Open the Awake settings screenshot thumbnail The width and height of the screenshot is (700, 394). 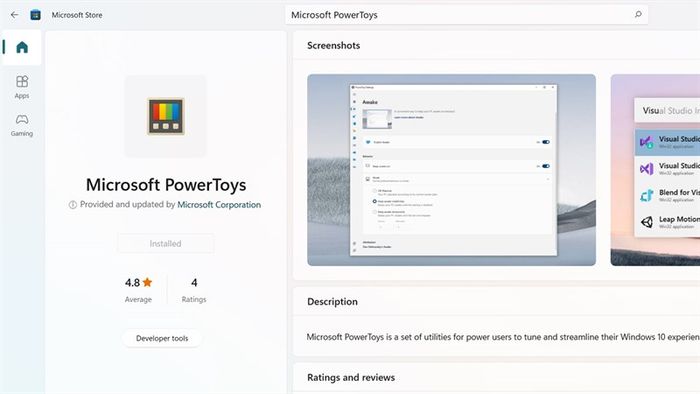coord(451,170)
